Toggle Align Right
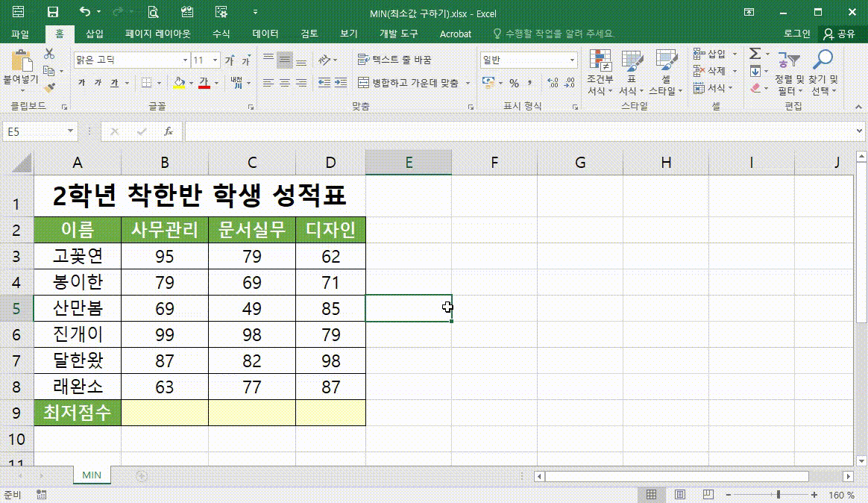The image size is (868, 503). 301,83
